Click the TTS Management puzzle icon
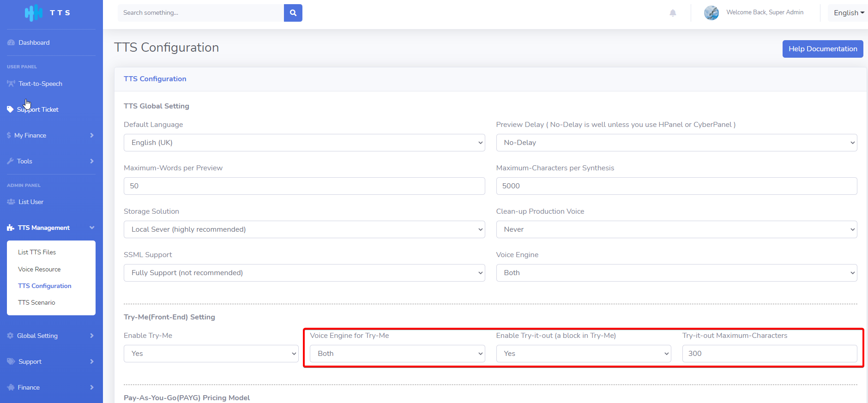This screenshot has height=403, width=868. click(11, 228)
